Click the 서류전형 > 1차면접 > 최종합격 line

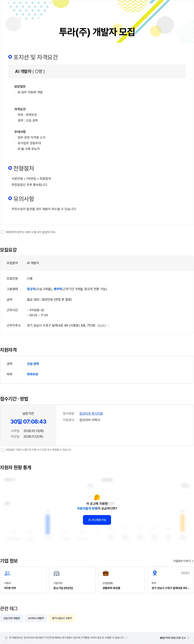[x=31, y=178]
